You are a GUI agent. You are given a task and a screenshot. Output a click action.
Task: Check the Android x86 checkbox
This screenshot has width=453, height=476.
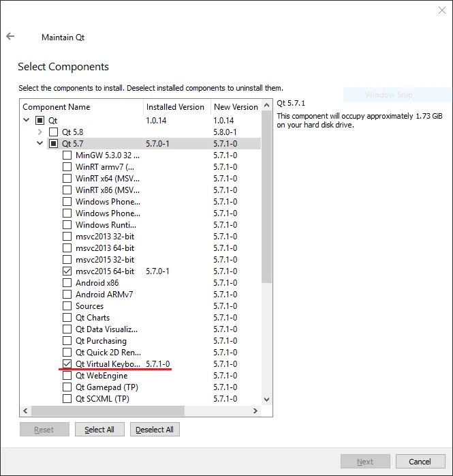(67, 282)
